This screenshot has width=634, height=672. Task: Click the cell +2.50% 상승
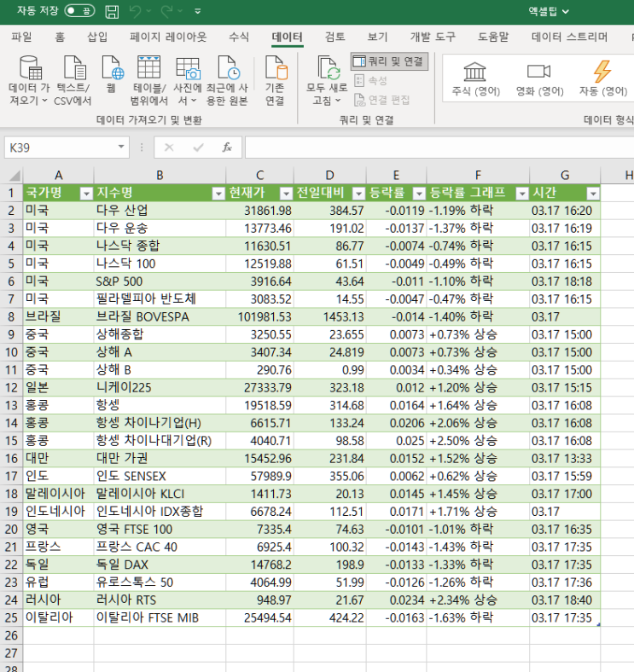[478, 441]
